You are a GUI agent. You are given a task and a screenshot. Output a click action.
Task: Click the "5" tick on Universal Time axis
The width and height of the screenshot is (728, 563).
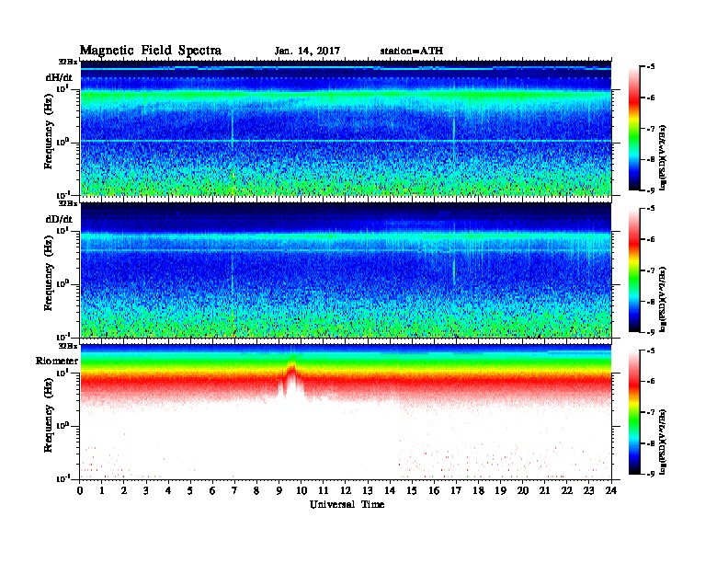click(x=190, y=490)
